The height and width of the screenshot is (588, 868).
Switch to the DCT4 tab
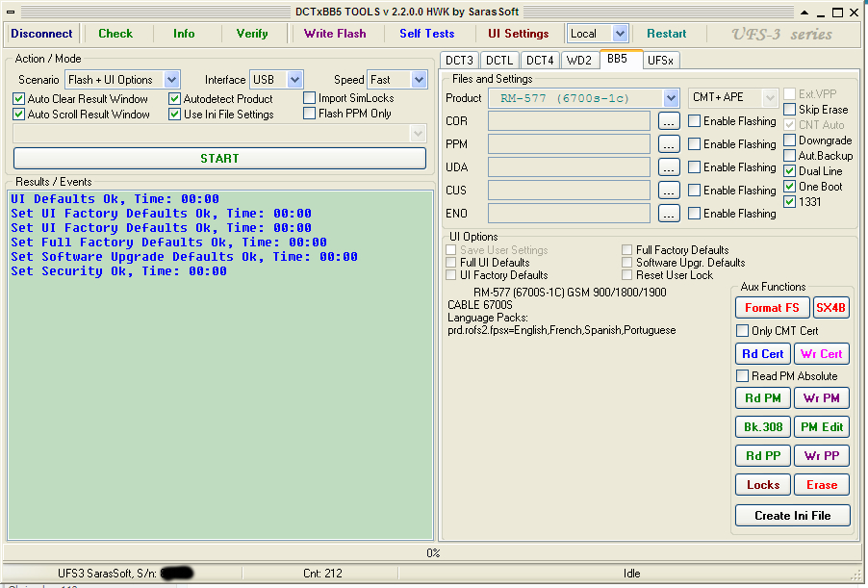click(x=540, y=60)
